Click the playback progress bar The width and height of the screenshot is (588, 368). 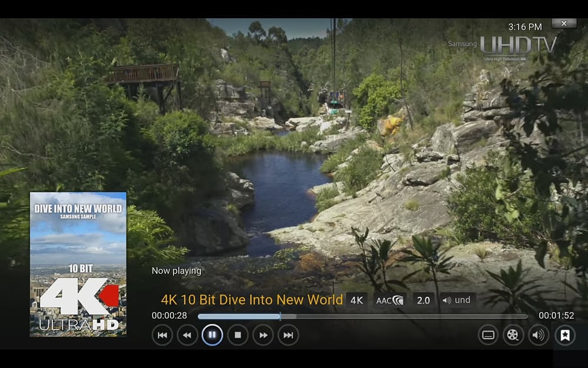coord(363,317)
